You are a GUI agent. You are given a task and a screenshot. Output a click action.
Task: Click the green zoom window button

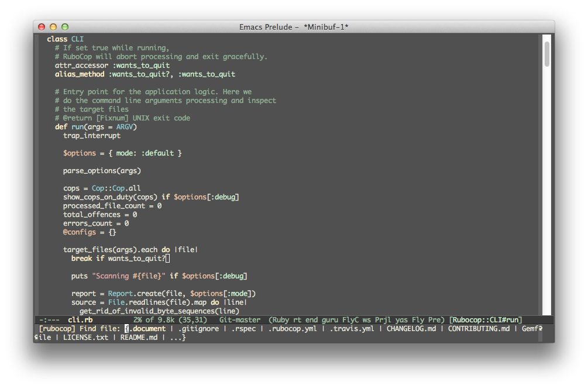coord(65,27)
